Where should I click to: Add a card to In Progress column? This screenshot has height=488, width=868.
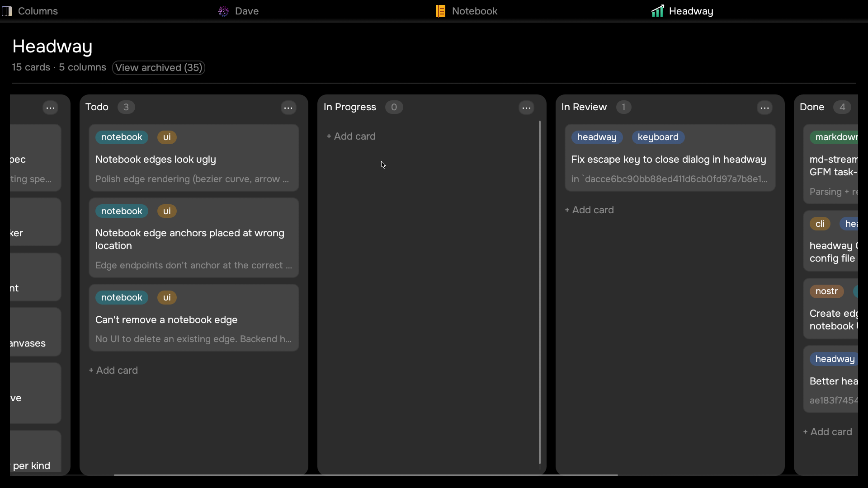point(351,136)
